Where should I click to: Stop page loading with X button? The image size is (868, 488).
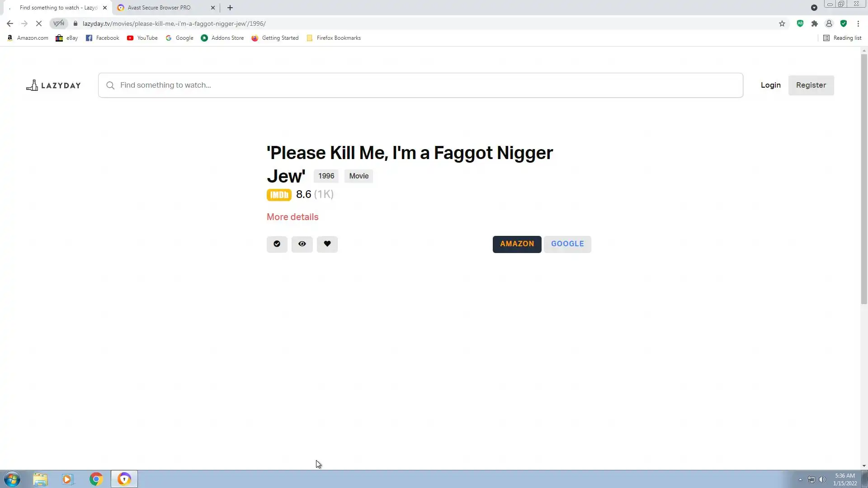coord(39,23)
